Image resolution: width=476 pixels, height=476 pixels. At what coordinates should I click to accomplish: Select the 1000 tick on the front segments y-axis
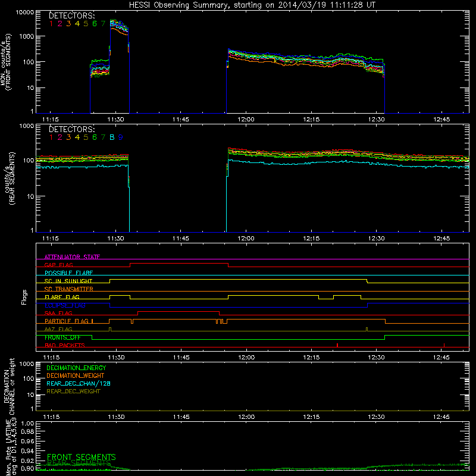[26, 36]
